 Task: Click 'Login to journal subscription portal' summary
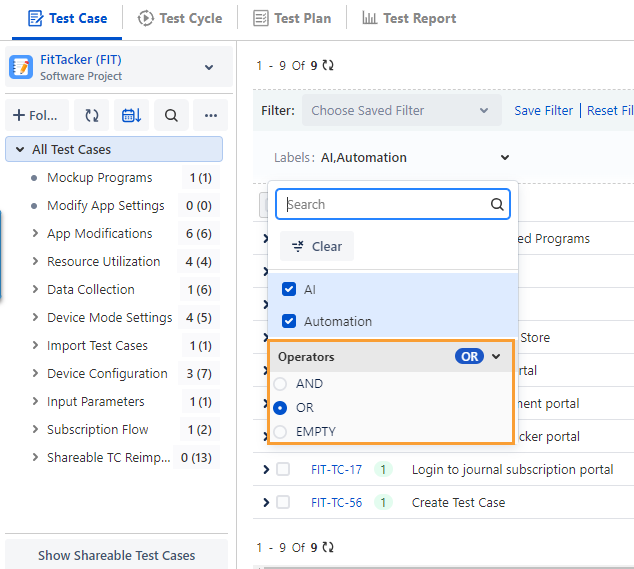point(512,470)
